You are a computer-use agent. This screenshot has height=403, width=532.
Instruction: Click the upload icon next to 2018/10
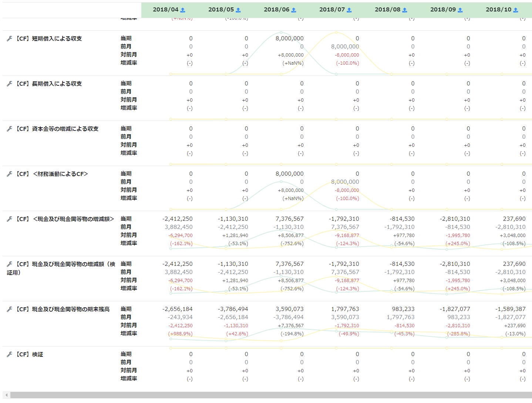click(516, 10)
